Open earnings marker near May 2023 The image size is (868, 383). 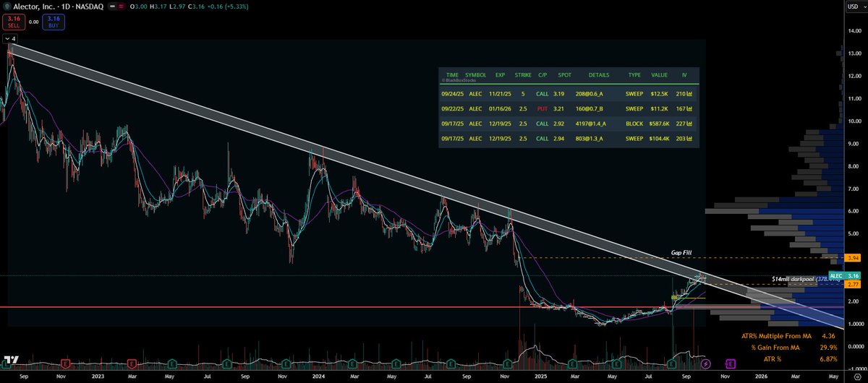point(174,363)
